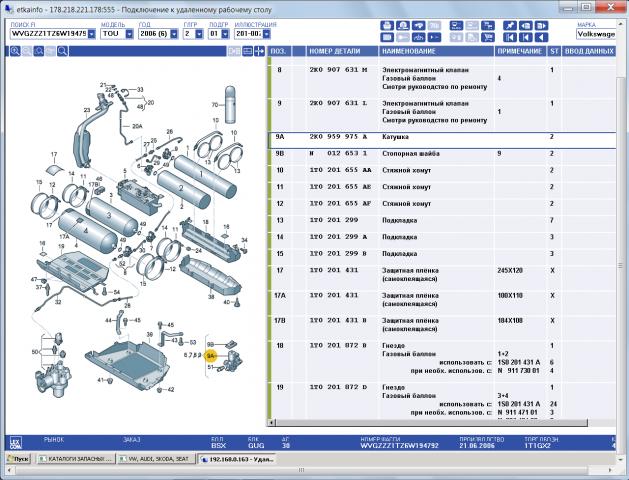This screenshot has width=629, height=480.
Task: Click the page-with-right-arrow icon in the toolbar
Action: point(541,26)
